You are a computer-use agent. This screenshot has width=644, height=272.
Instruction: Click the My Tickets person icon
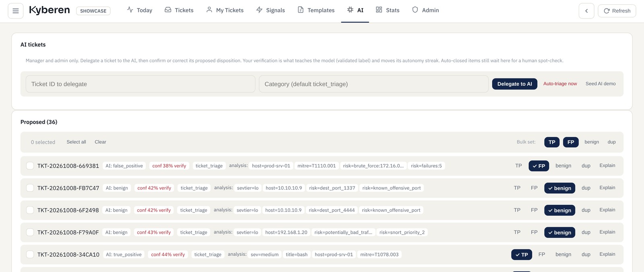(209, 10)
